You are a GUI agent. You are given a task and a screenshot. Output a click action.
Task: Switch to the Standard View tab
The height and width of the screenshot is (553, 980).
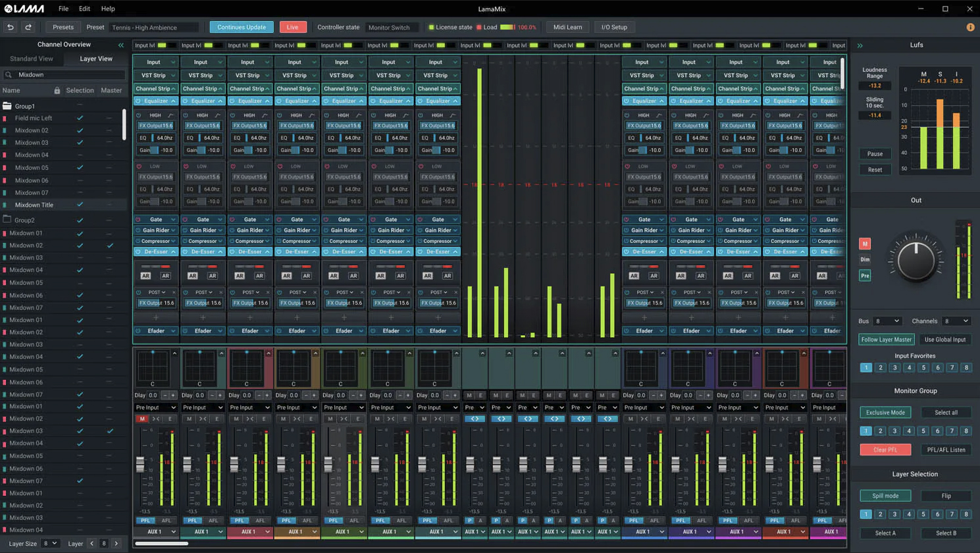32,59
